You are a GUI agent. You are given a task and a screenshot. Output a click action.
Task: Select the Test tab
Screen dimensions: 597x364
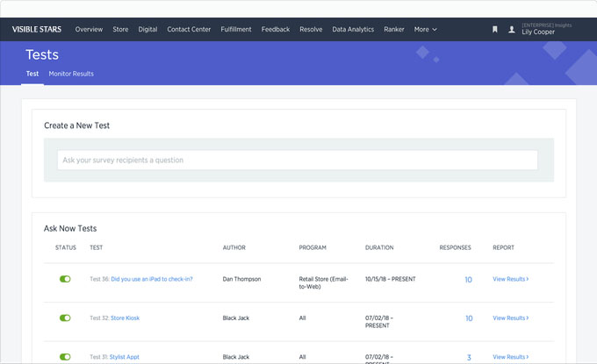coord(32,74)
